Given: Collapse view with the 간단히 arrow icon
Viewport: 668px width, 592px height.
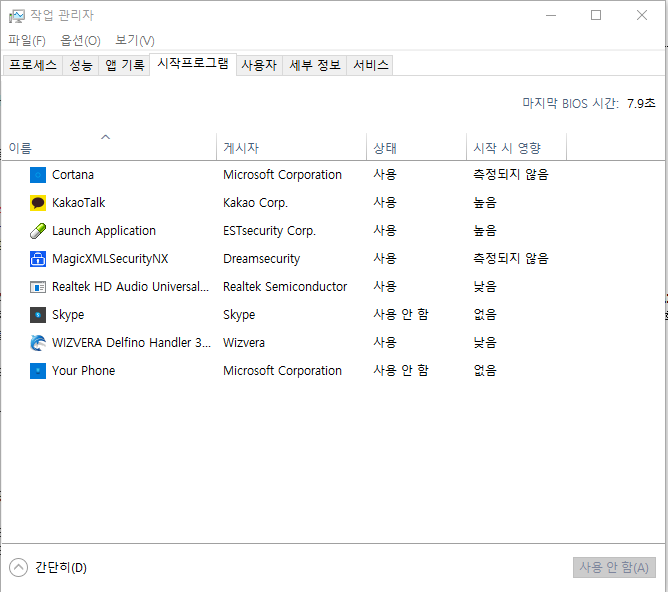Looking at the screenshot, I should coord(18,568).
